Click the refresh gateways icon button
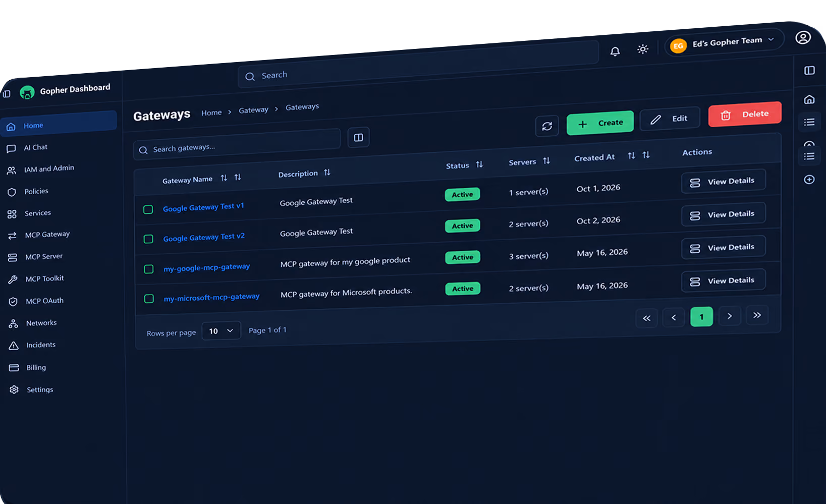This screenshot has width=826, height=504. coord(547,126)
